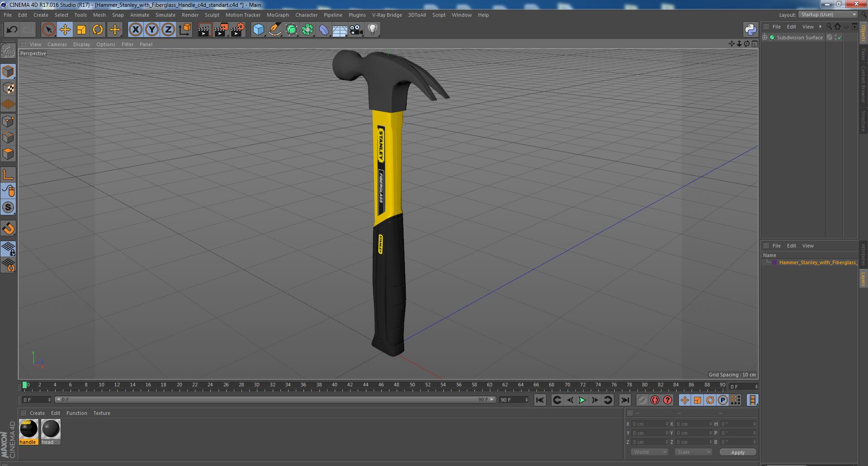The height and width of the screenshot is (466, 868).
Task: Open material manager Texture menu
Action: click(x=102, y=413)
